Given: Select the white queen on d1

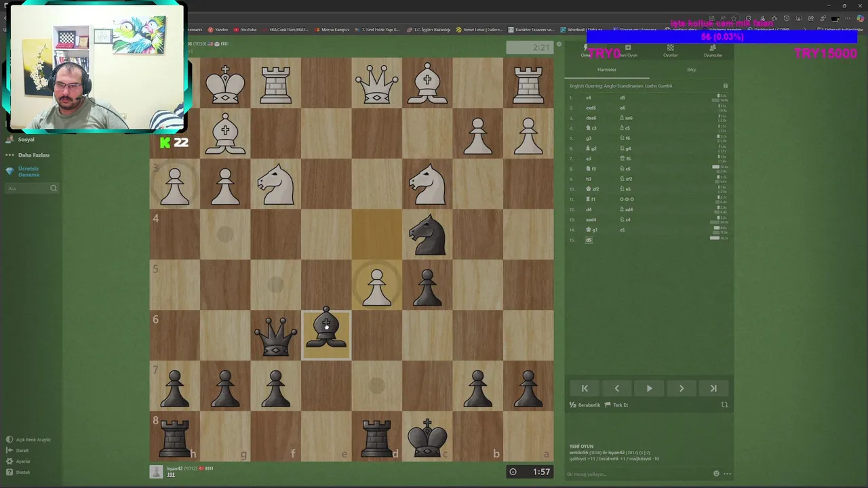Looking at the screenshot, I should pos(376,83).
